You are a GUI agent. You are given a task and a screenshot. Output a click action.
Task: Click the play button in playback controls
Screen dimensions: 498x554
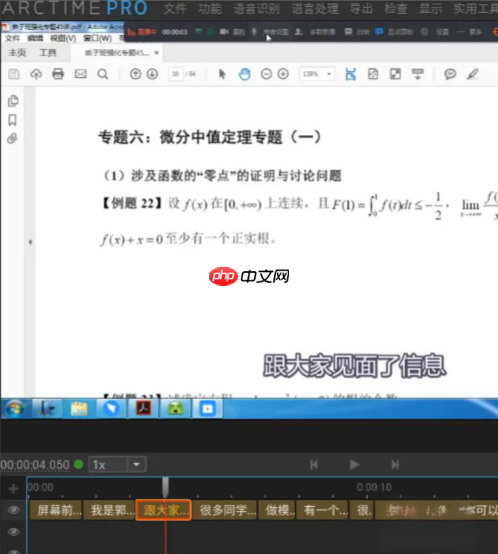point(354,464)
